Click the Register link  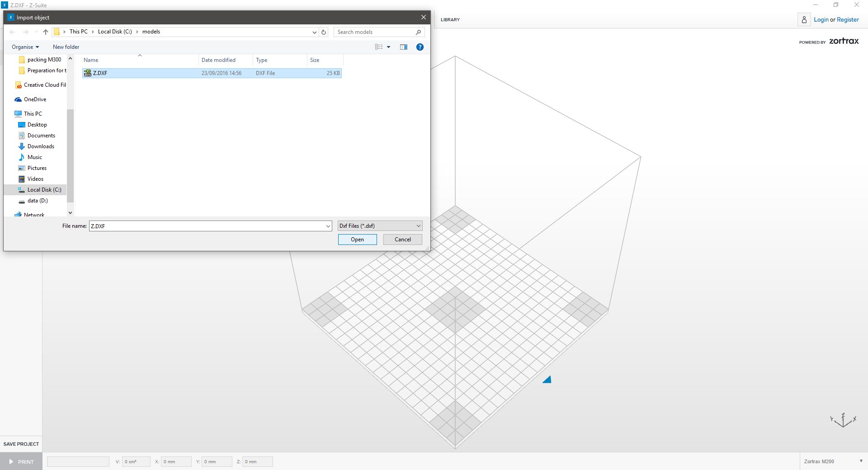(848, 20)
